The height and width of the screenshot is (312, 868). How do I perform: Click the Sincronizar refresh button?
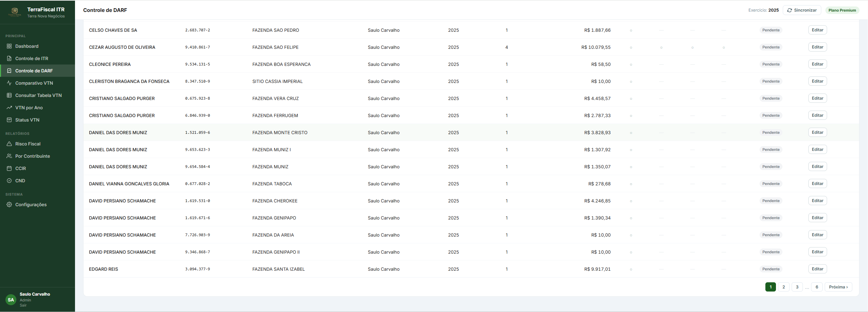click(x=802, y=10)
